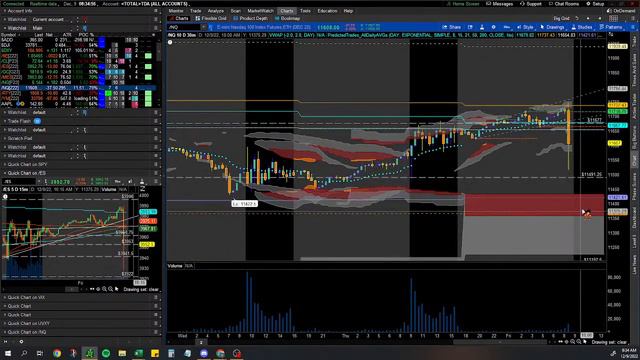The width and height of the screenshot is (640, 360).
Task: Click zoom in icon on main chart
Action: pos(573,342)
